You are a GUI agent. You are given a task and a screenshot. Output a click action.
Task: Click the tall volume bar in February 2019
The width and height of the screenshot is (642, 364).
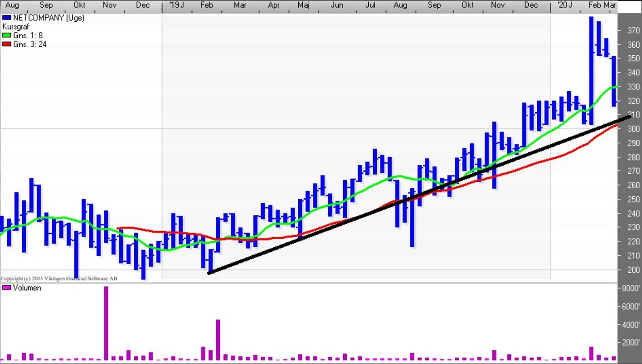tap(218, 339)
